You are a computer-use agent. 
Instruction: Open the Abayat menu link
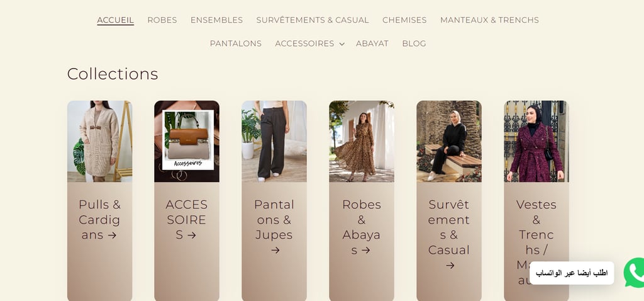pyautogui.click(x=372, y=43)
